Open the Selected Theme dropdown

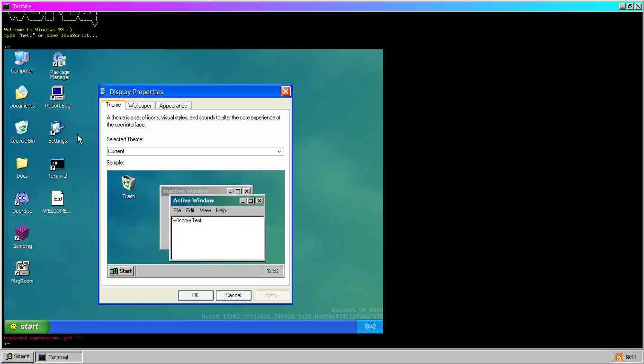point(196,151)
